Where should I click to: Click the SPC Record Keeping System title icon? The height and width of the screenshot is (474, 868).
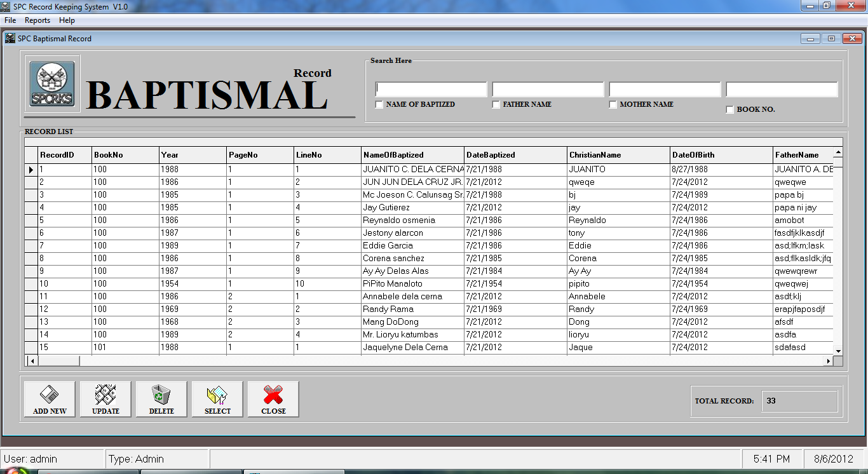tap(6, 6)
